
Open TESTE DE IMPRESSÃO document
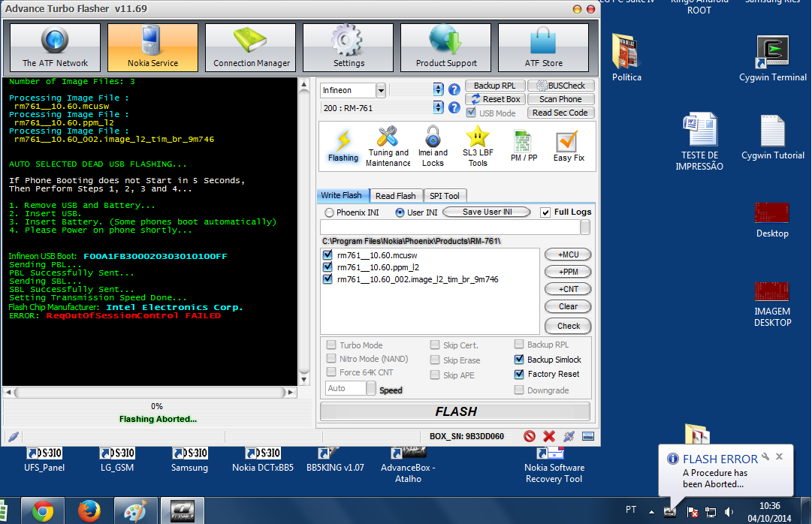coord(699,141)
